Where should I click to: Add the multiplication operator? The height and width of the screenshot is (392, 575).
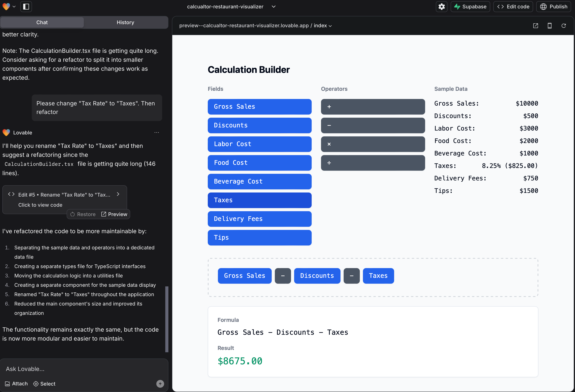click(373, 144)
